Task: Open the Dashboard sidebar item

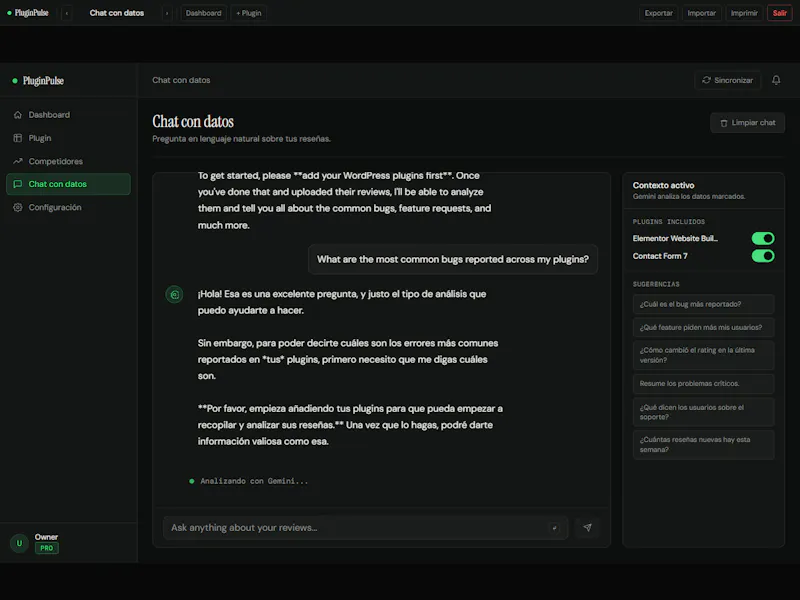Action: click(68, 115)
